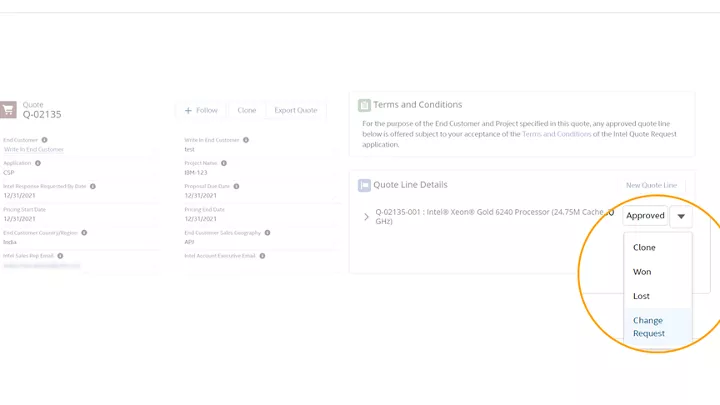Click the Application value CSP
The height and width of the screenshot is (405, 720).
[x=9, y=173]
